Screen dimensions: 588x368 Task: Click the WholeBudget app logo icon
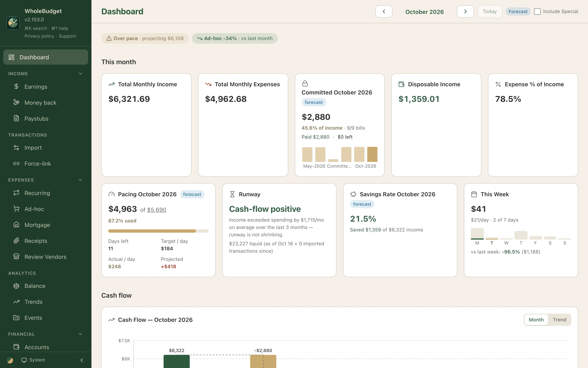tap(13, 23)
